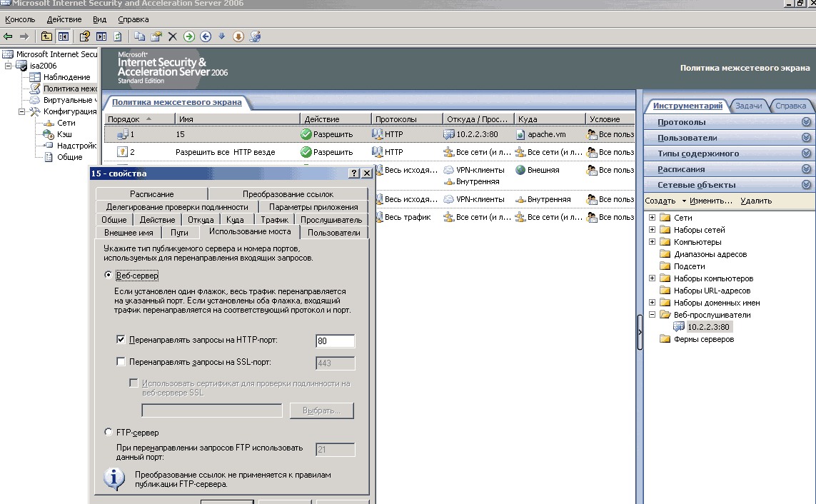The width and height of the screenshot is (816, 504).
Task: Select Наблюдение in the console tree
Action: [x=66, y=77]
